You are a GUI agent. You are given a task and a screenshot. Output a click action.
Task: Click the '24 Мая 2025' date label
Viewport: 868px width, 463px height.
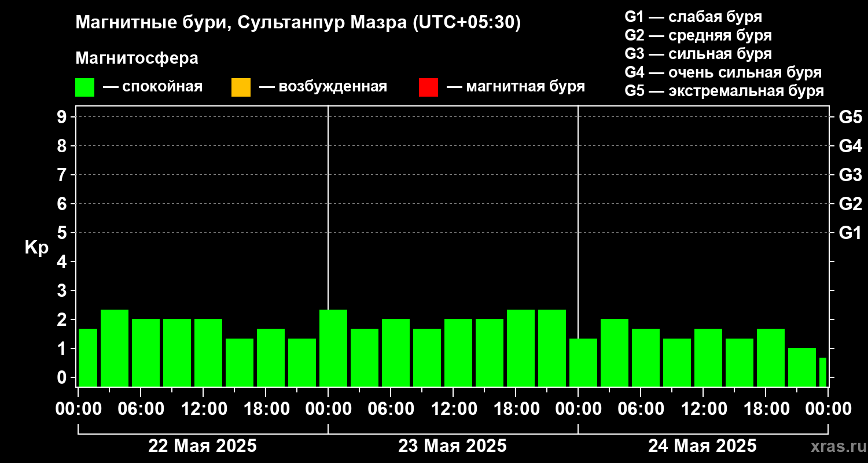(x=703, y=446)
